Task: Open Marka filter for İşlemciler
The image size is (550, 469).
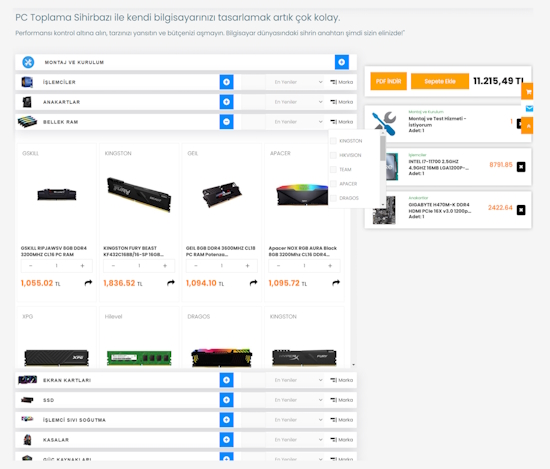Action: 342,82
